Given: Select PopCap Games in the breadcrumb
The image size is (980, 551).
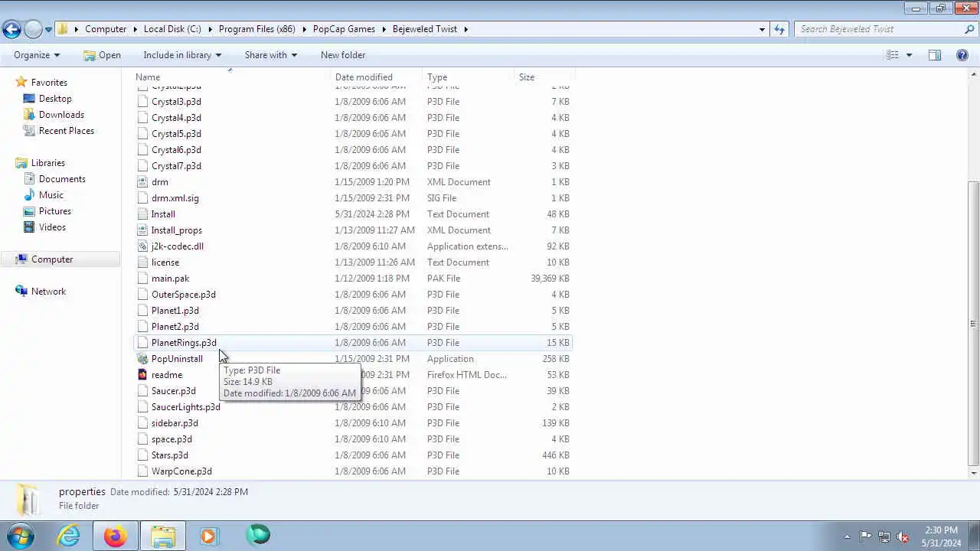Looking at the screenshot, I should [x=344, y=29].
